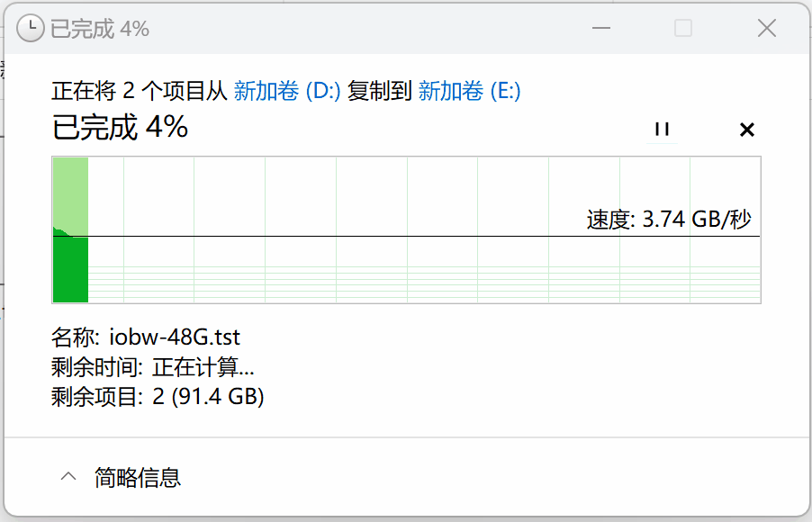
Task: Click the large 已完成 4% heading
Action: (x=120, y=128)
